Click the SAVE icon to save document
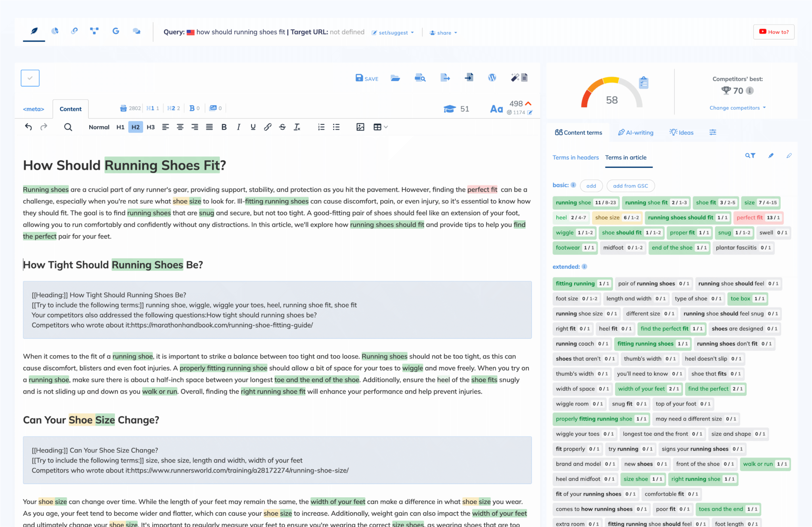Image resolution: width=812 pixels, height=527 pixels. click(x=366, y=78)
